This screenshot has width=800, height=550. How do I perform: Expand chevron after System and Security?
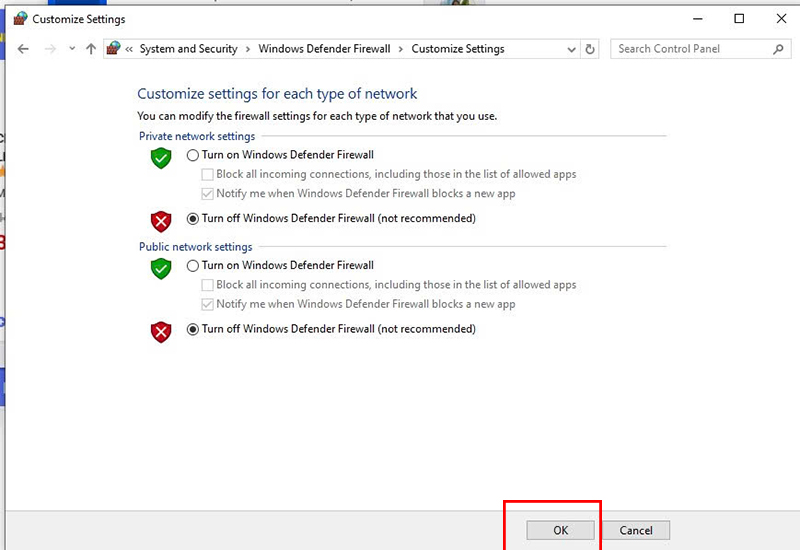point(248,49)
